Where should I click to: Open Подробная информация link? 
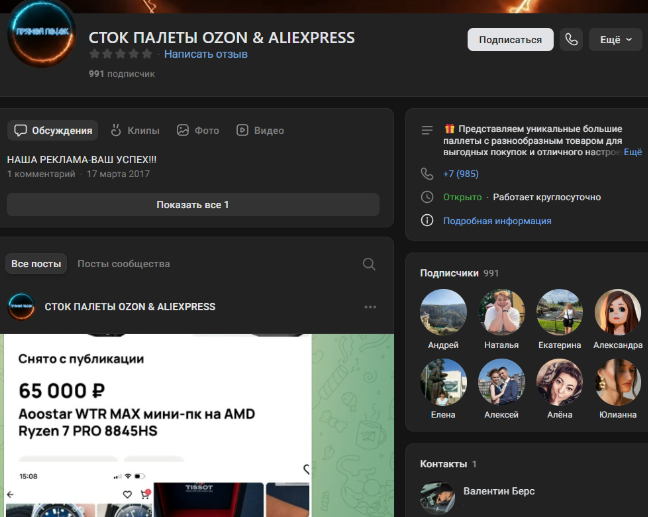point(497,221)
